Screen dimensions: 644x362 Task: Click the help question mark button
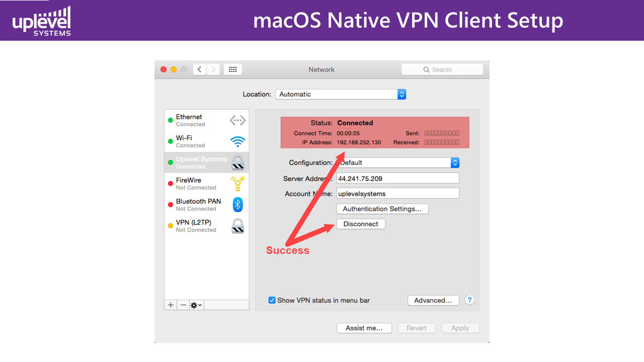[469, 300]
